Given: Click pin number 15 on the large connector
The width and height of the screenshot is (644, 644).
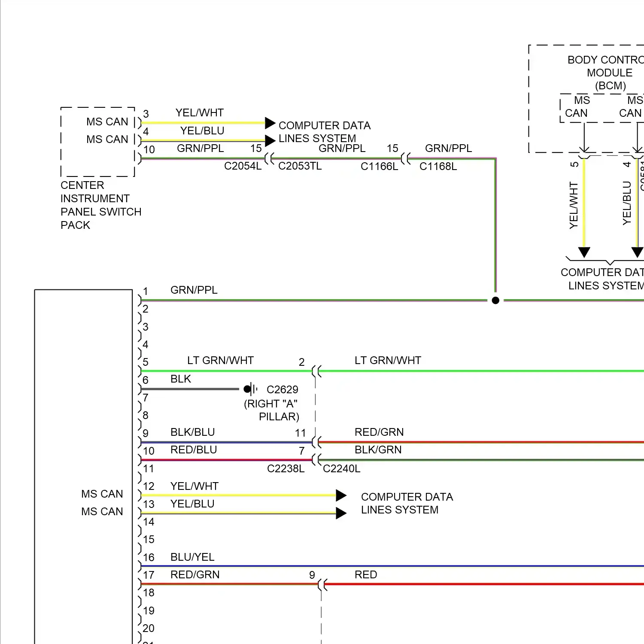Looking at the screenshot, I should [149, 540].
